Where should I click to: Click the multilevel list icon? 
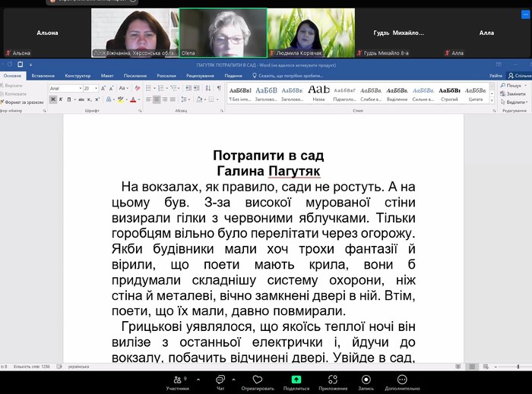[173, 88]
